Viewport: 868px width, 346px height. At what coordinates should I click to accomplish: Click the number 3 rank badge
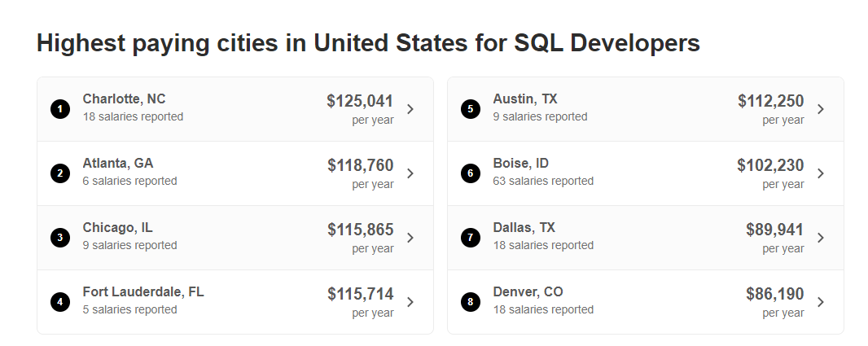59,238
